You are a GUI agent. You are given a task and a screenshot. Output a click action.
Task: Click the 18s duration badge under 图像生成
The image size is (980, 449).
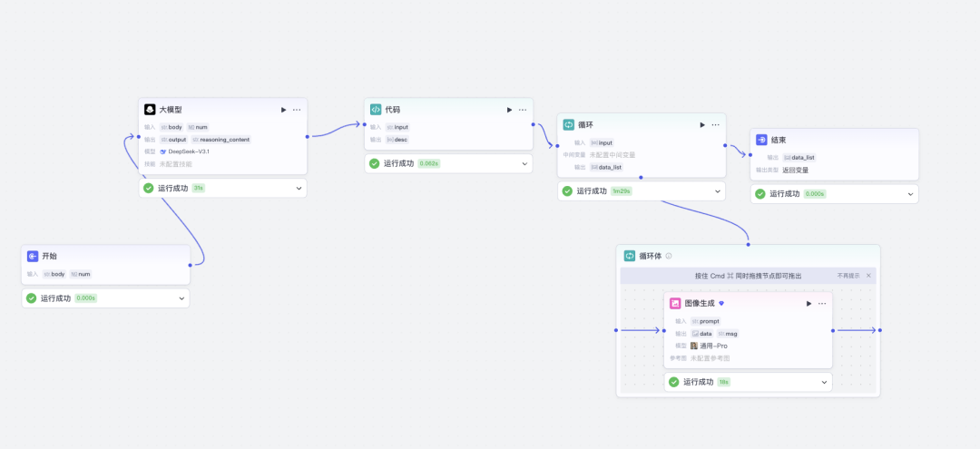(x=724, y=382)
